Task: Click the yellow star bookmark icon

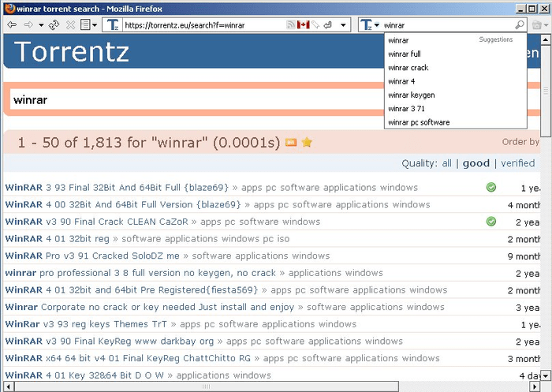Action: [307, 143]
